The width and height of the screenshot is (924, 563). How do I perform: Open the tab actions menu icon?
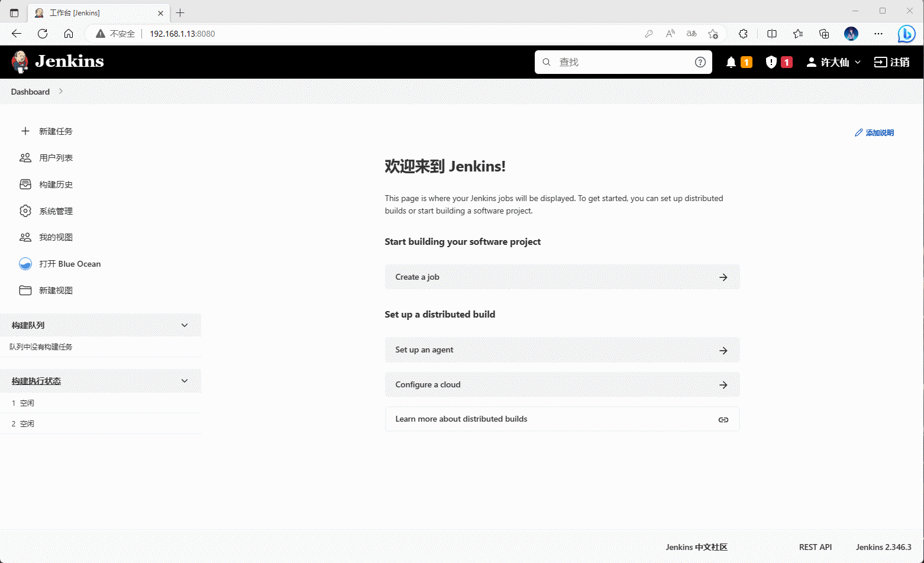point(14,12)
